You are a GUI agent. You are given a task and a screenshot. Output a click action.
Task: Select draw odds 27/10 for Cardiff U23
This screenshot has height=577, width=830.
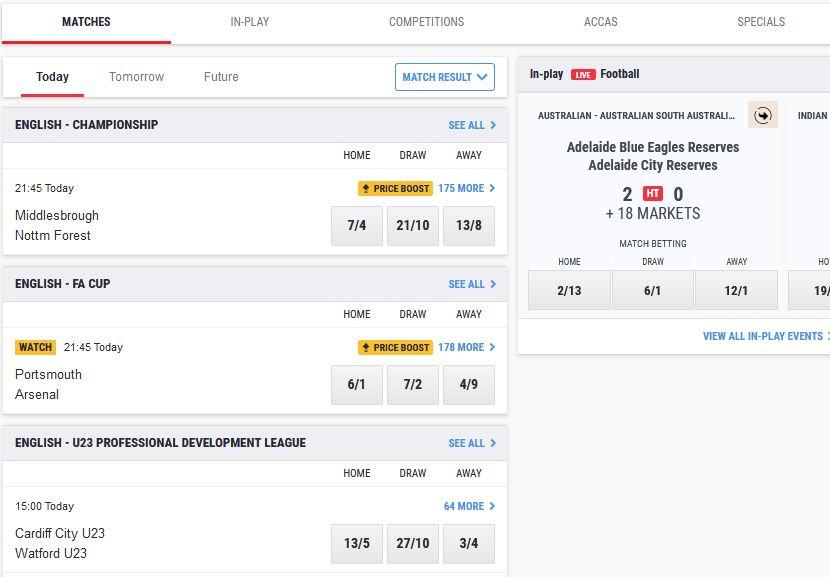pyautogui.click(x=413, y=544)
